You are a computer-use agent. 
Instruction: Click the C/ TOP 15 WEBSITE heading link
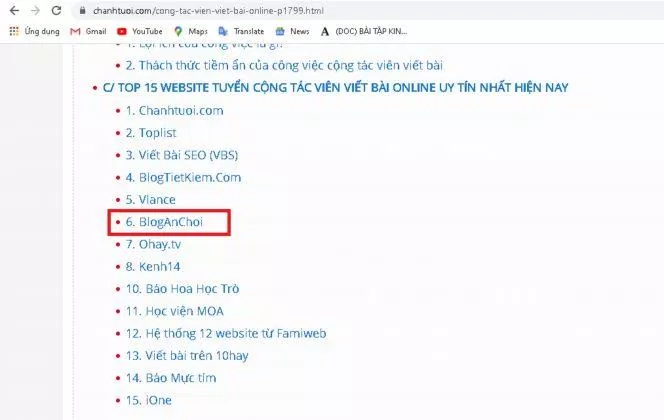coord(335,88)
